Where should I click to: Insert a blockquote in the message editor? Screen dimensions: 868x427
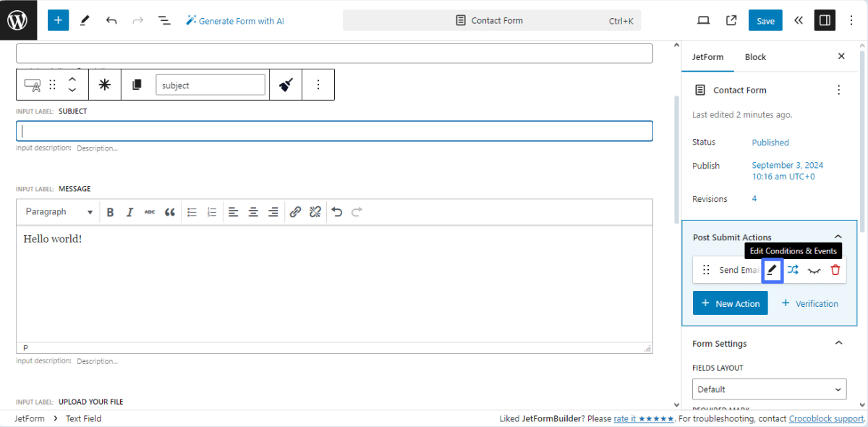(x=169, y=211)
